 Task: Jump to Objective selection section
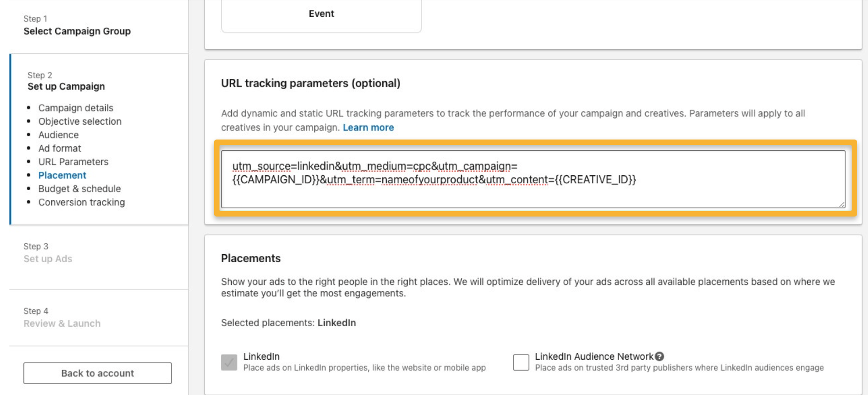(x=80, y=121)
